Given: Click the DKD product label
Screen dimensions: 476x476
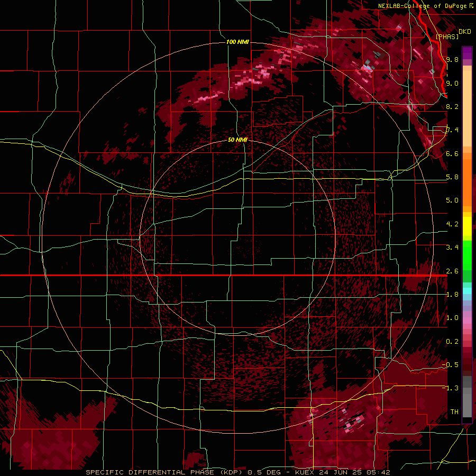Looking at the screenshot, I should click(x=465, y=32).
